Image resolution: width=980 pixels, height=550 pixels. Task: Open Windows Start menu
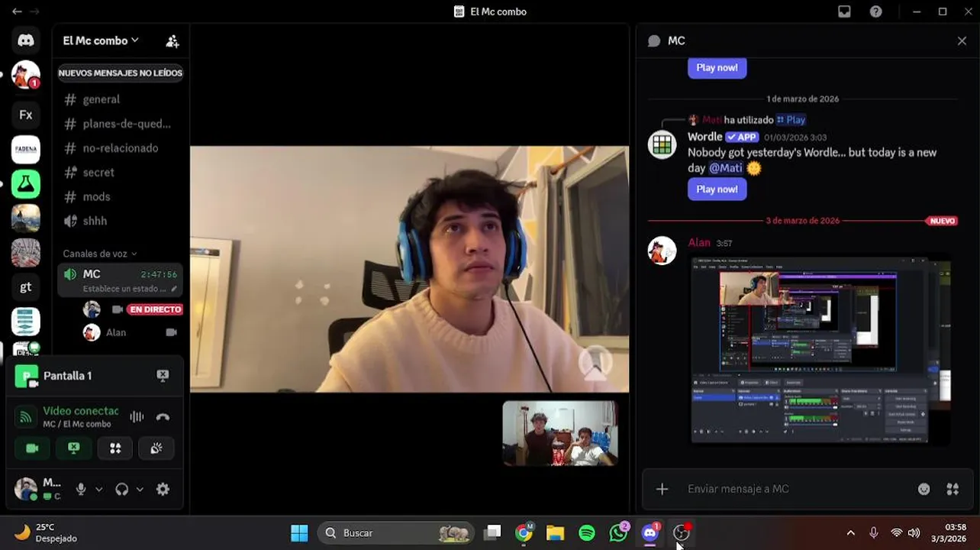(x=299, y=532)
